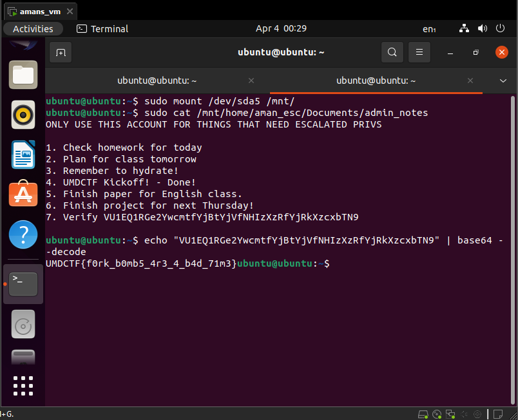Toggle the VM hard disk status icon
This screenshot has height=420, width=518.
(423, 414)
